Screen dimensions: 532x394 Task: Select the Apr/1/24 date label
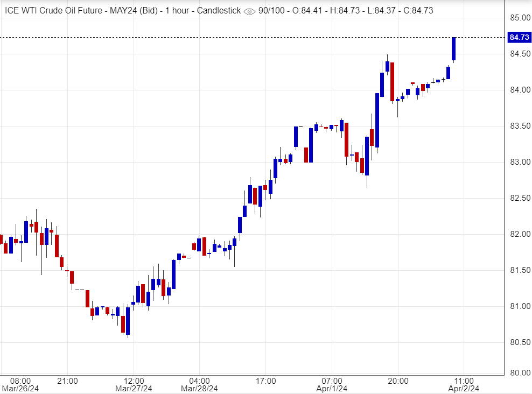click(x=332, y=388)
